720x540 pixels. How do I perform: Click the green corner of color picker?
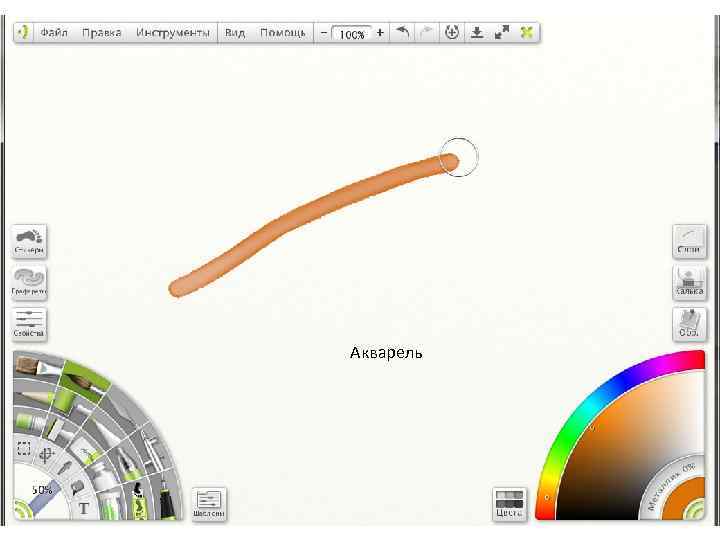(697, 511)
